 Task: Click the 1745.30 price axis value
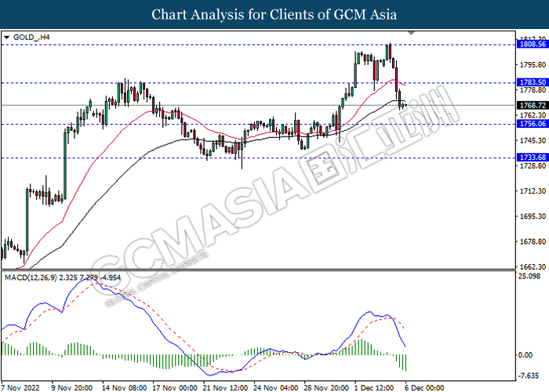pos(533,140)
